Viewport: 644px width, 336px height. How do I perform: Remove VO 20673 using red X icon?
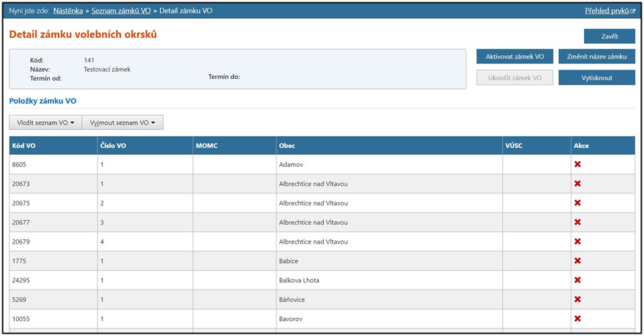(577, 184)
